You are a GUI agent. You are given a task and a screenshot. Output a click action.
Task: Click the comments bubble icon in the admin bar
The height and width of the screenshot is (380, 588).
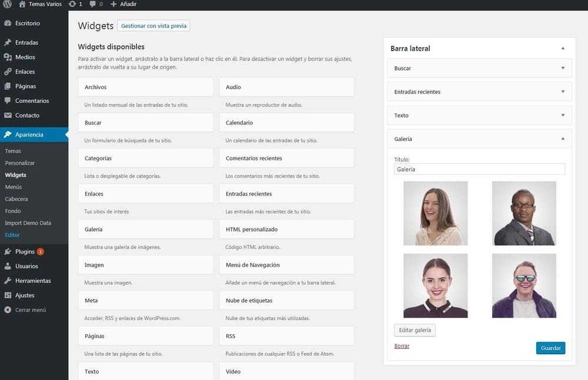click(x=93, y=4)
